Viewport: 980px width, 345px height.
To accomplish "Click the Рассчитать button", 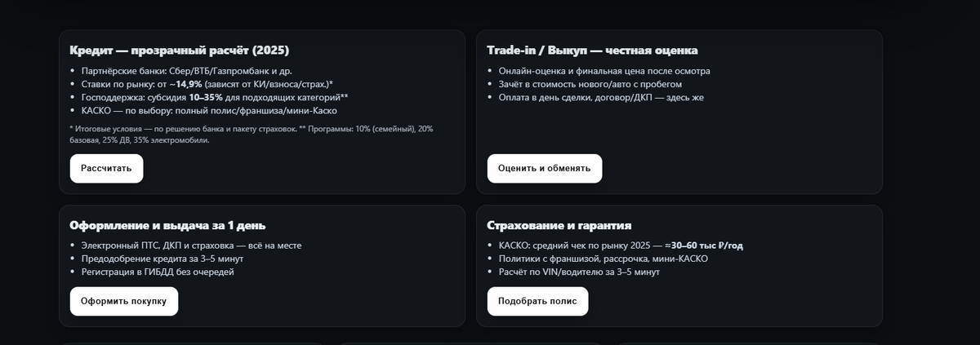I will tap(106, 168).
